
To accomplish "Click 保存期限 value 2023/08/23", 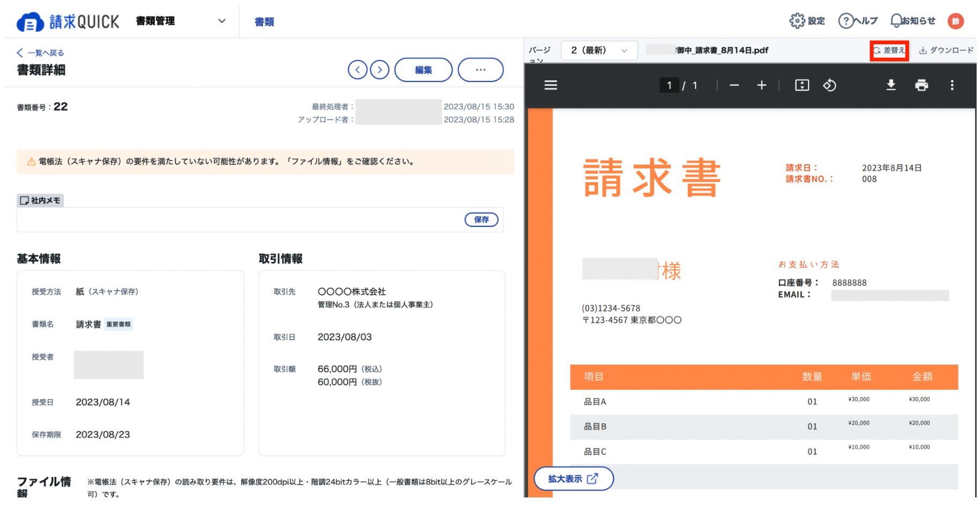I will pyautogui.click(x=103, y=435).
